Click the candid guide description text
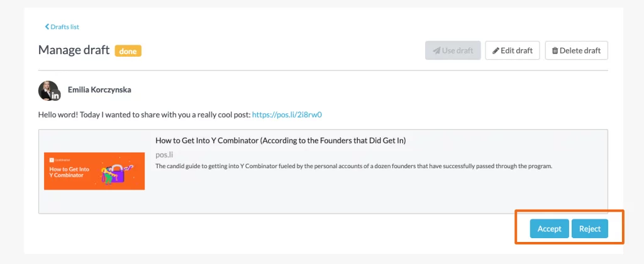The image size is (644, 264). 354,166
